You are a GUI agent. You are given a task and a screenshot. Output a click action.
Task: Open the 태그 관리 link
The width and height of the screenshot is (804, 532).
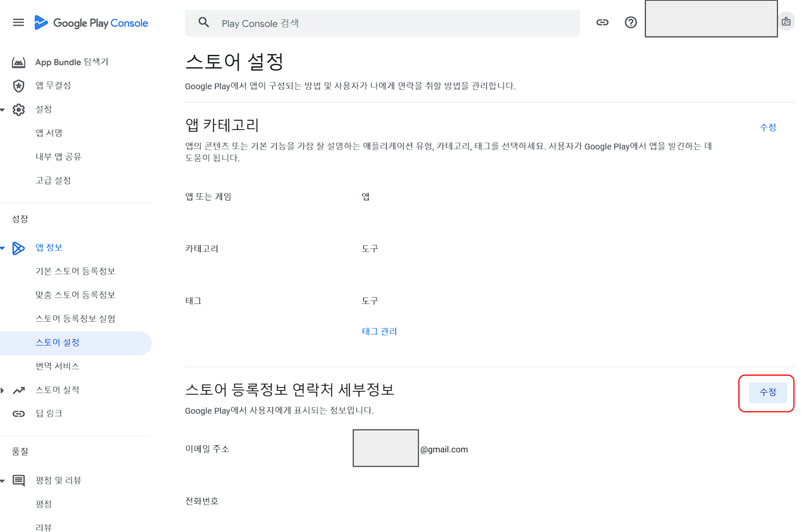coord(379,331)
